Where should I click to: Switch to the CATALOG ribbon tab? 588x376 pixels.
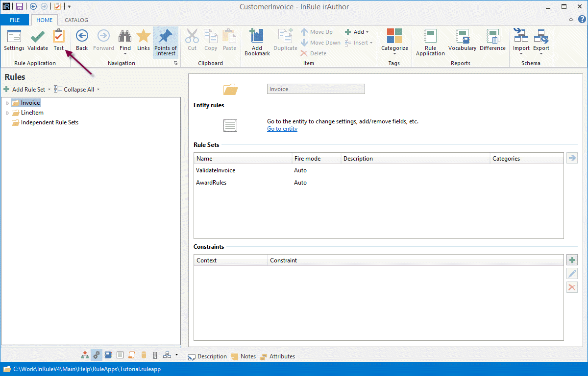pos(76,20)
